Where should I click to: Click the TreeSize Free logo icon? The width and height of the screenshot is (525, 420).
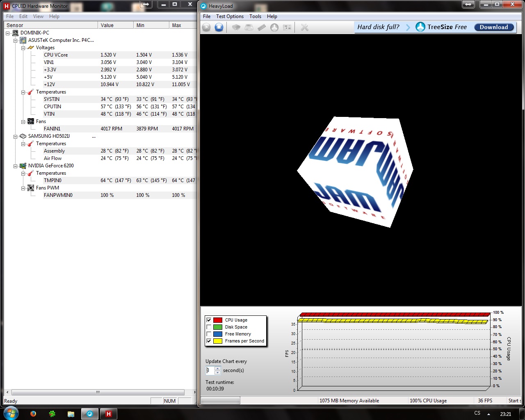[420, 27]
